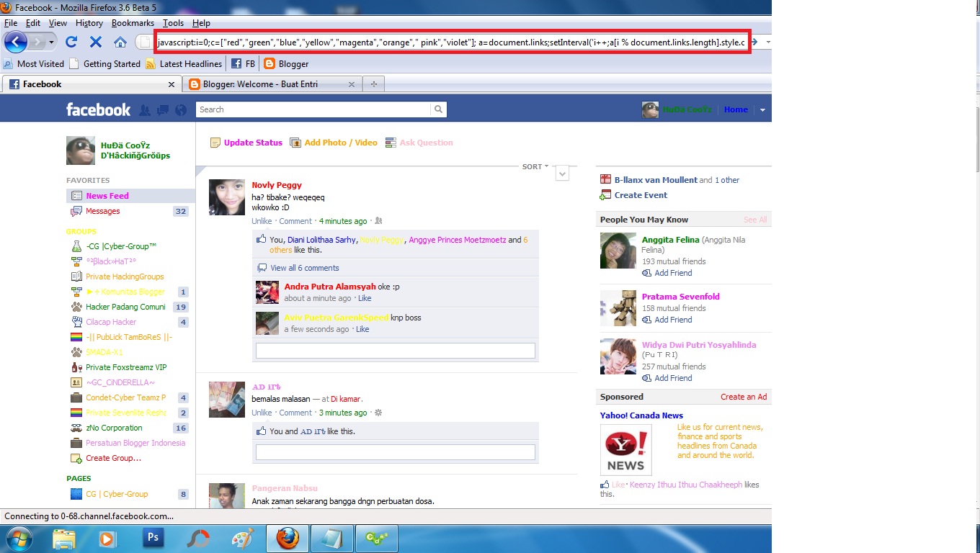980x553 pixels.
Task: Click the Yahoo! News ad image
Action: point(625,449)
